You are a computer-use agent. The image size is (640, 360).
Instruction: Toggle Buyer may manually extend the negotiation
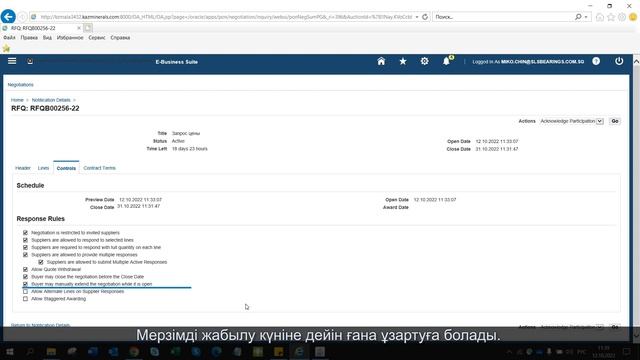tap(25, 284)
